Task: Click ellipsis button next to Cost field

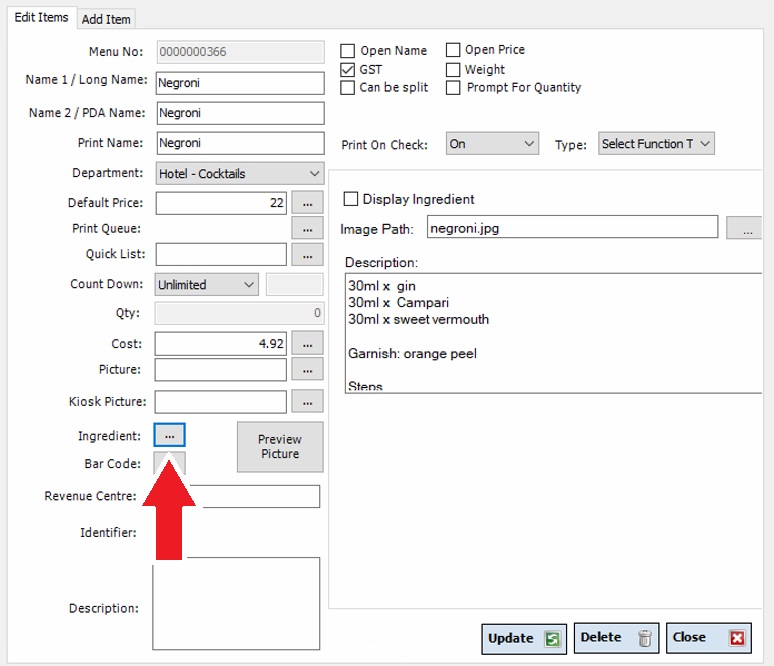Action: [x=307, y=344]
